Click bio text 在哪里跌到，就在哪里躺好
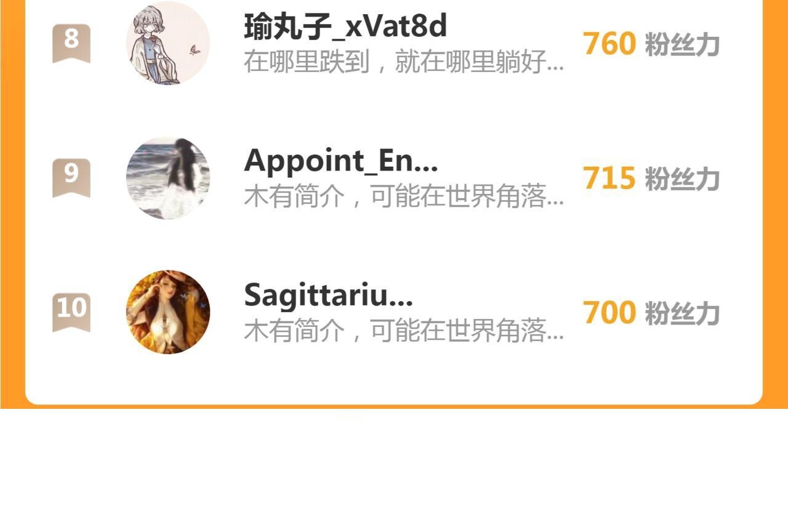Screen dimensions: 788x532 pos(404,63)
